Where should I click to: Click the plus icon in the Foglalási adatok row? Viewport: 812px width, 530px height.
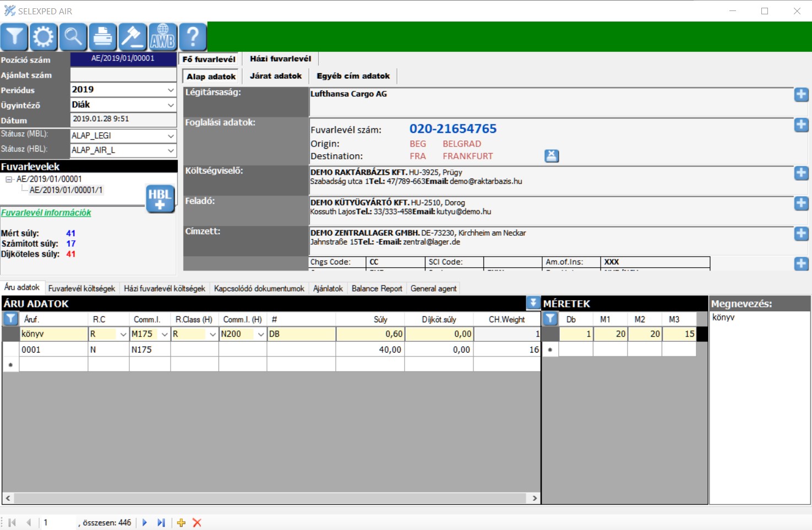(x=801, y=125)
